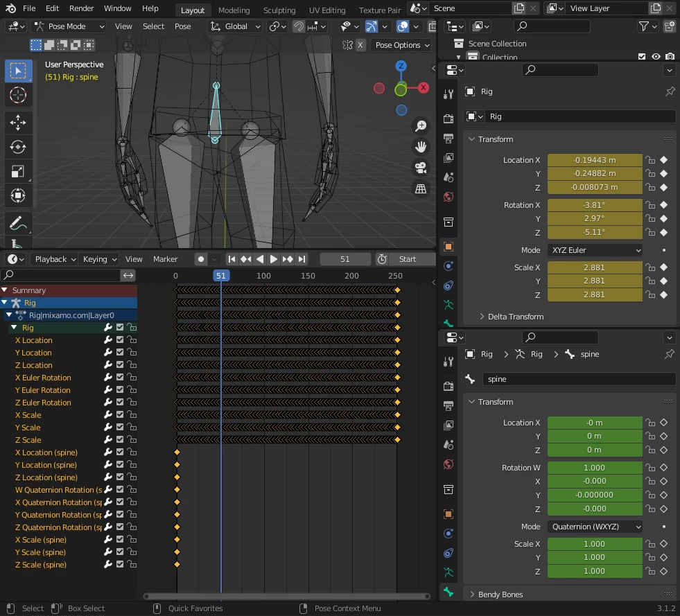Click spine Rotation W value field
The width and height of the screenshot is (680, 616).
595,468
